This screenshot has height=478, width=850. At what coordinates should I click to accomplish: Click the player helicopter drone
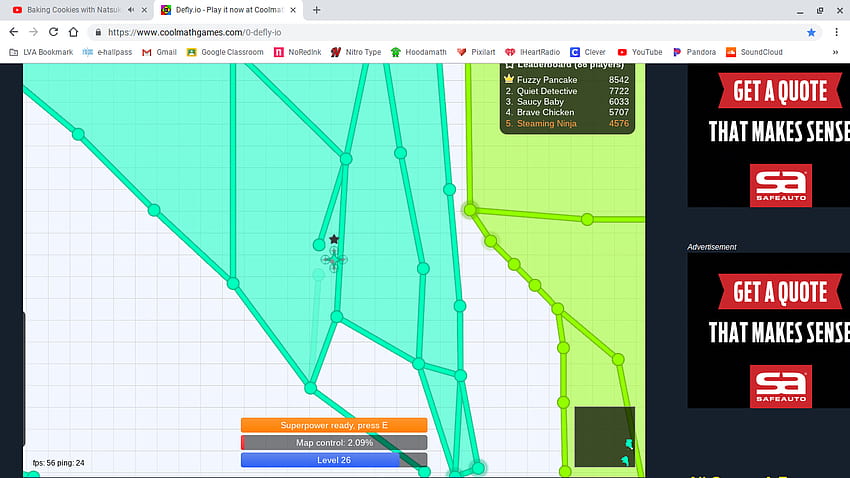[334, 260]
